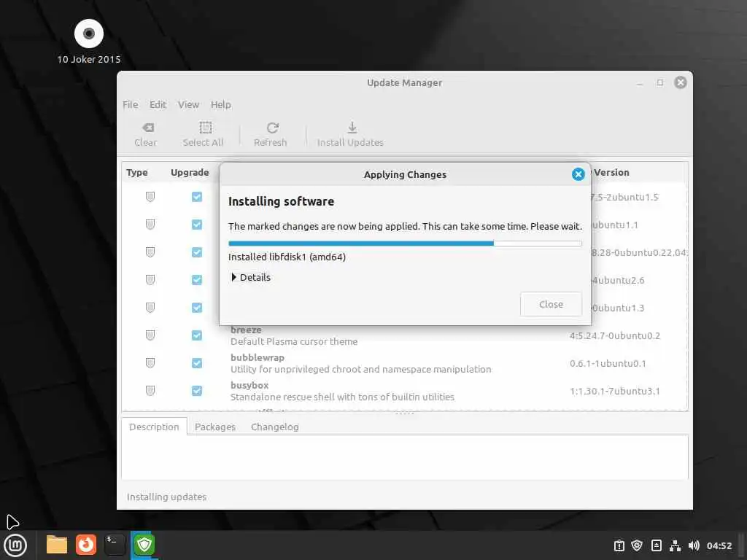Click the shield type icon for breeze
This screenshot has height=560, width=747.
click(150, 335)
